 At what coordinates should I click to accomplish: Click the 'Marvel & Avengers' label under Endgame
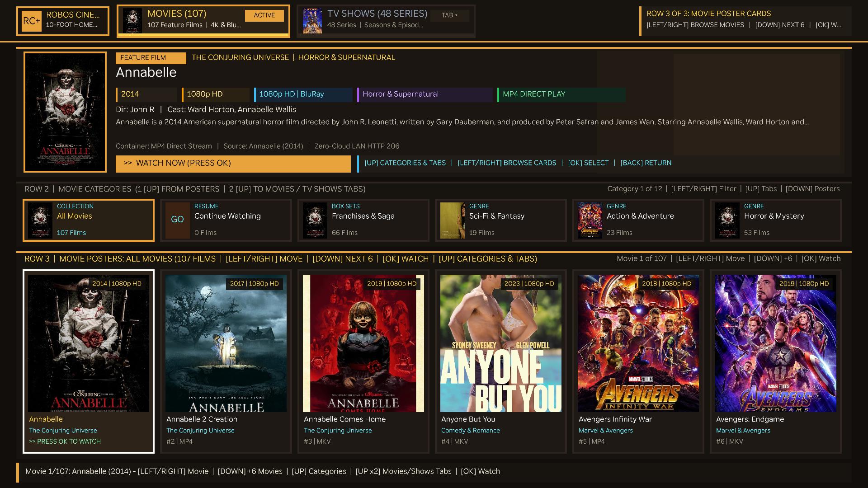point(743,431)
